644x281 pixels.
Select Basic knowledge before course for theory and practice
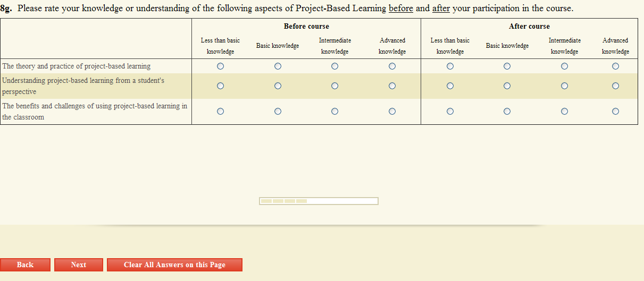point(278,66)
